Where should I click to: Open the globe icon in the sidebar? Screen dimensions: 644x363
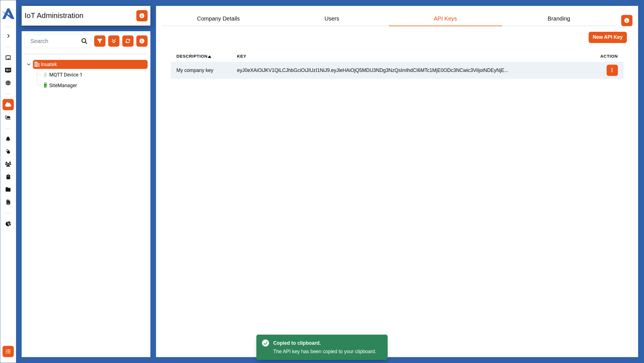coord(8,83)
